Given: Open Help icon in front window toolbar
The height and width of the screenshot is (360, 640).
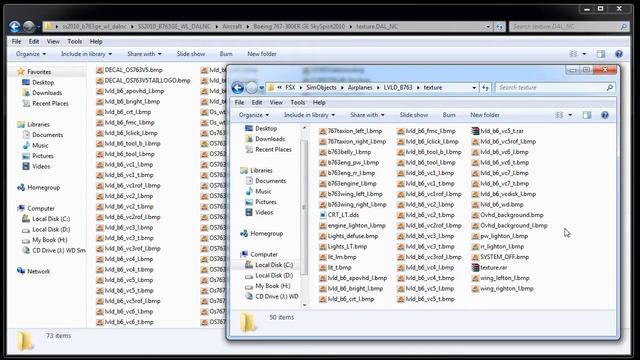Looking at the screenshot, I should 605,115.
